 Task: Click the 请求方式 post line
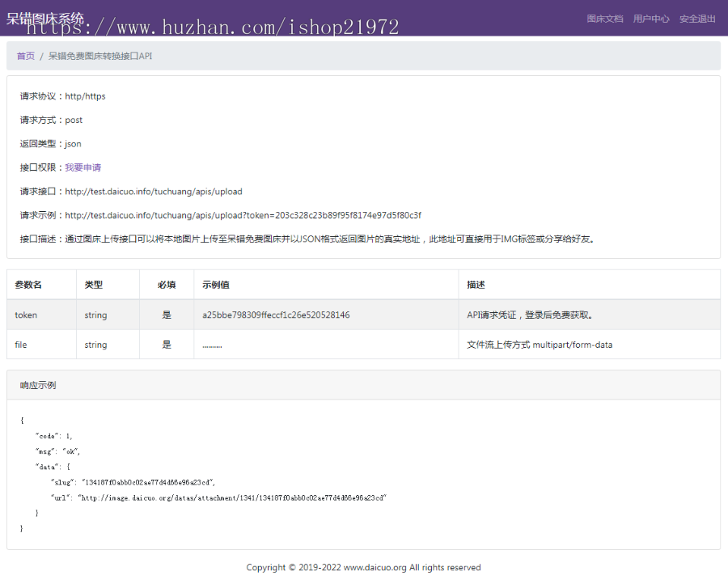click(x=51, y=120)
